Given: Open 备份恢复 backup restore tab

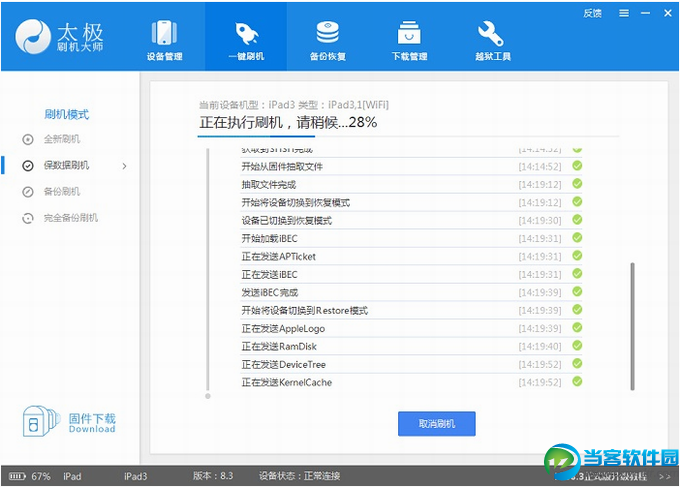Looking at the screenshot, I should [x=327, y=40].
